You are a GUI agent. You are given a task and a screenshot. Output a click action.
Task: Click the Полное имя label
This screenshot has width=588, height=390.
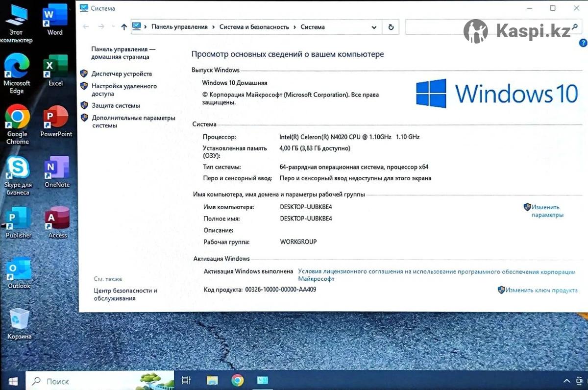[221, 219]
